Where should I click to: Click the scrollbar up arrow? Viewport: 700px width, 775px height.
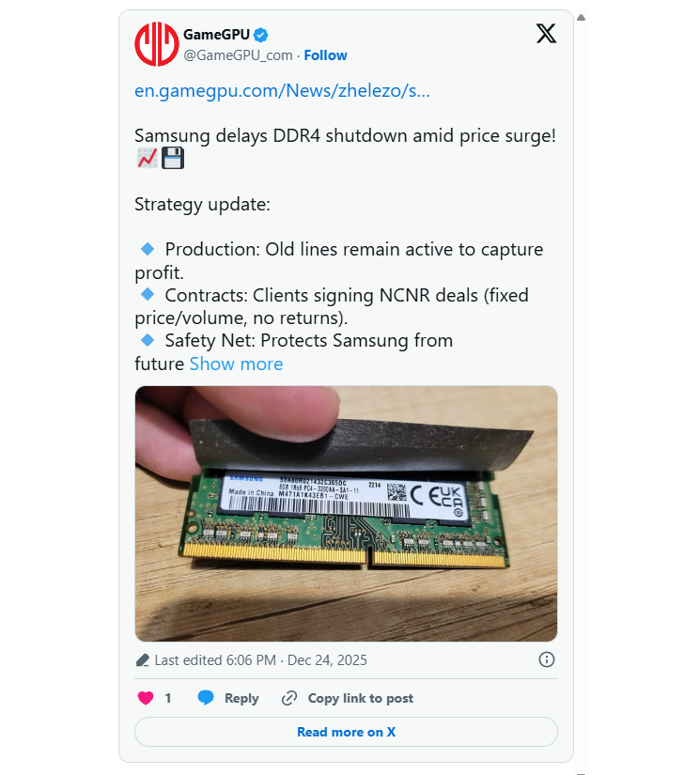tap(582, 17)
